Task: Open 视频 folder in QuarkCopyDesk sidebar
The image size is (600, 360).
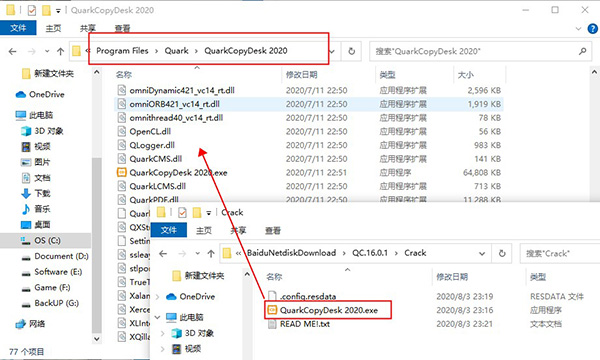Action: (36, 147)
